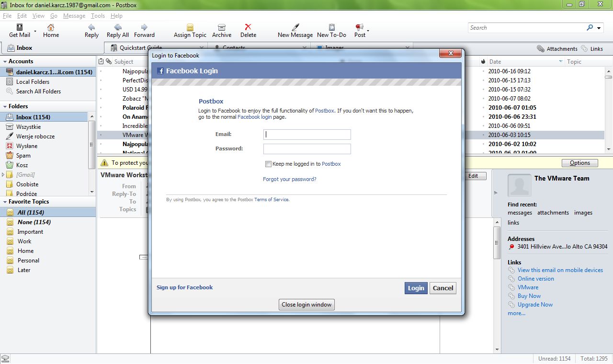Open the Message menu

click(74, 16)
